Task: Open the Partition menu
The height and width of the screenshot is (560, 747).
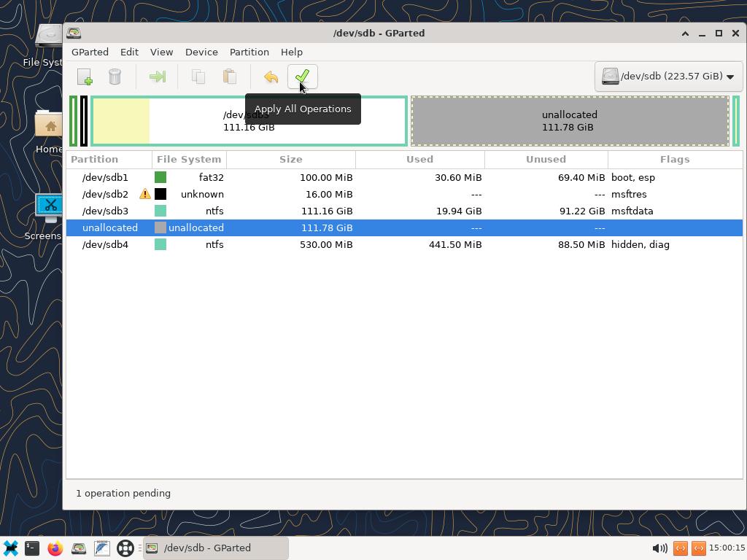Action: (x=249, y=52)
